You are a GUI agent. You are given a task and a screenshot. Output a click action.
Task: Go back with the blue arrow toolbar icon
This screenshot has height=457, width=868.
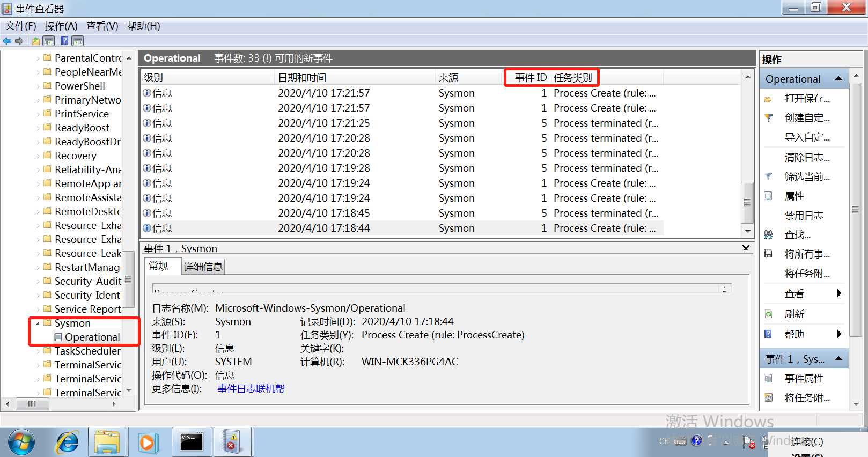7,41
